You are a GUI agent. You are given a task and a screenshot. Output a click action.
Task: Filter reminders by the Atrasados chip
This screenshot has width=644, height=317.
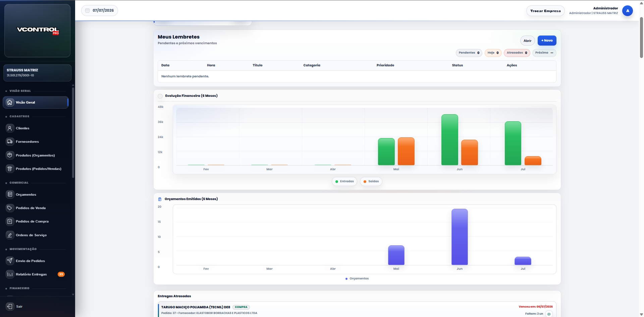pos(517,53)
